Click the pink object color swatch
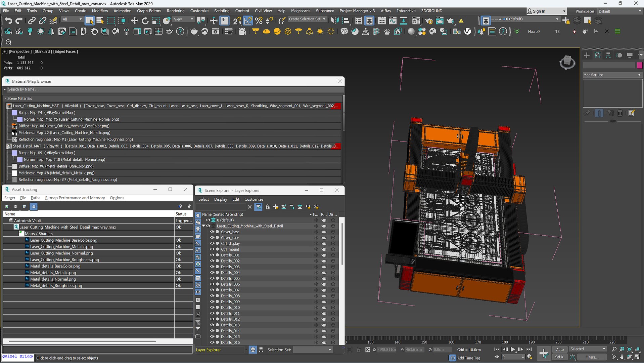This screenshot has width=644, height=363. 639,65
